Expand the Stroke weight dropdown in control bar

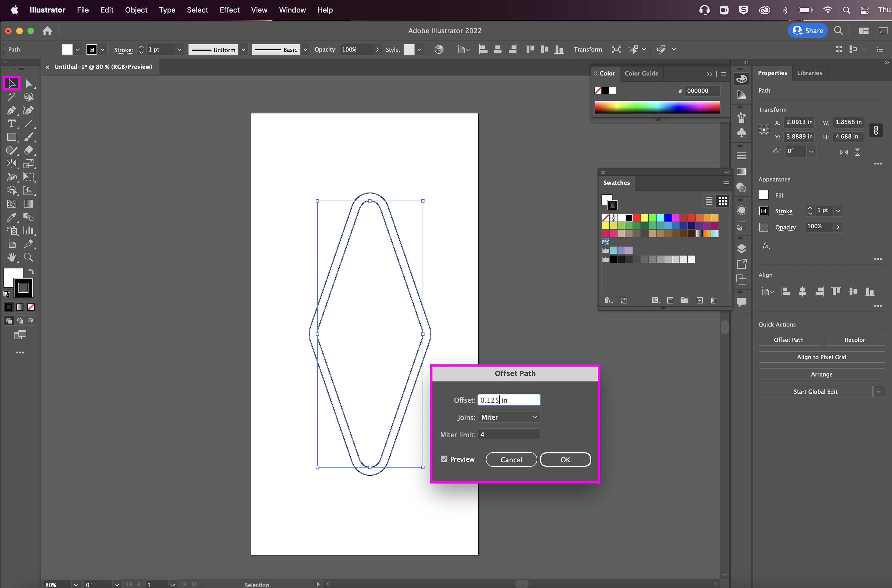point(179,49)
